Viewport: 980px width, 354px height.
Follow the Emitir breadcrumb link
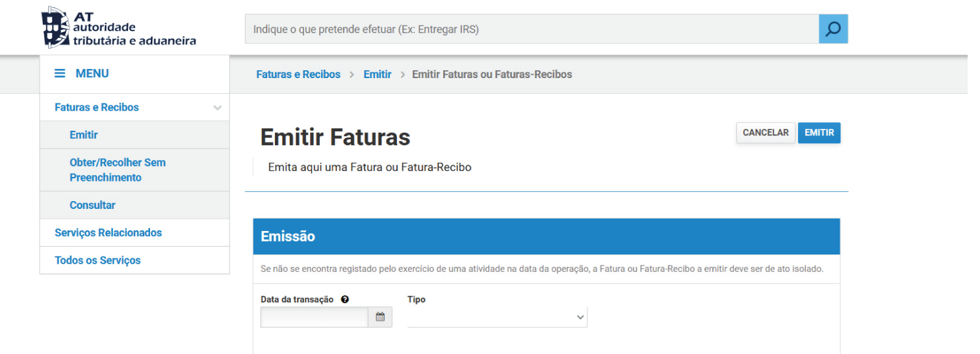tap(378, 74)
